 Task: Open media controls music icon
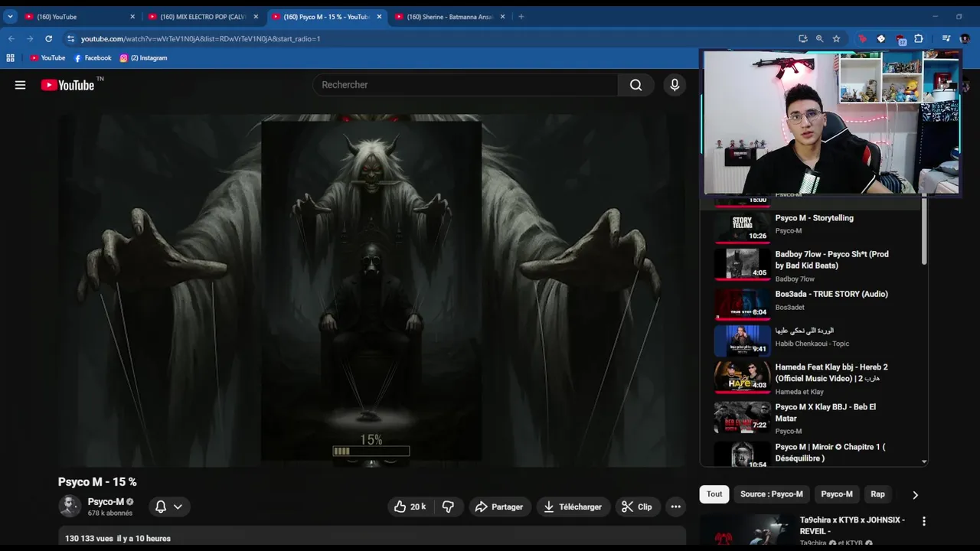(x=946, y=38)
